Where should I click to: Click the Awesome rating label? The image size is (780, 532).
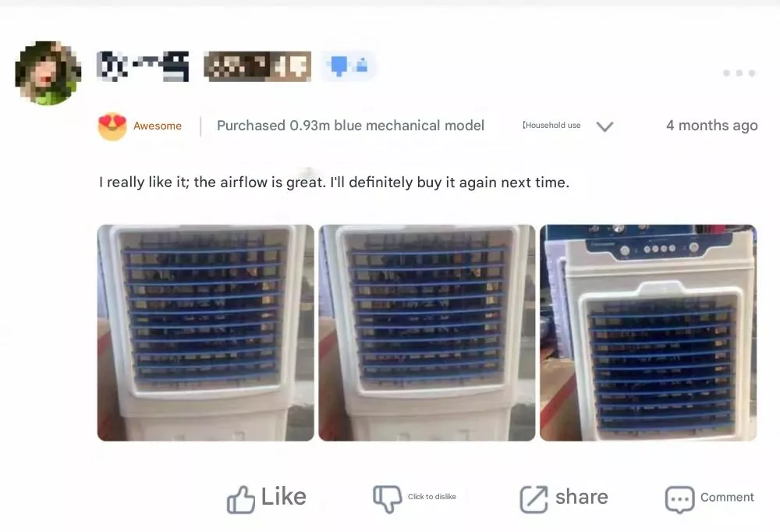coord(158,126)
